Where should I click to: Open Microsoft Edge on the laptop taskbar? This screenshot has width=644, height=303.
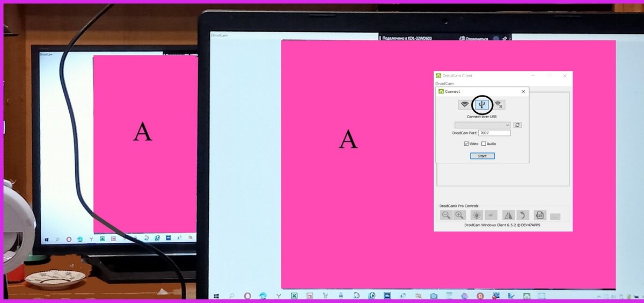(x=263, y=295)
